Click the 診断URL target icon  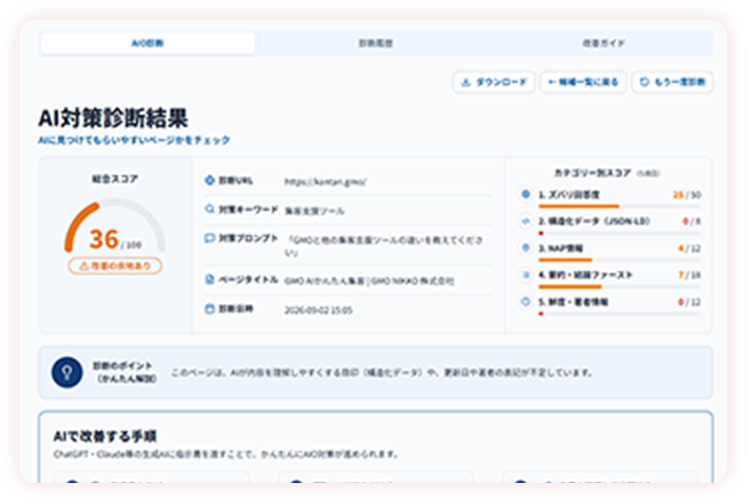pyautogui.click(x=209, y=180)
